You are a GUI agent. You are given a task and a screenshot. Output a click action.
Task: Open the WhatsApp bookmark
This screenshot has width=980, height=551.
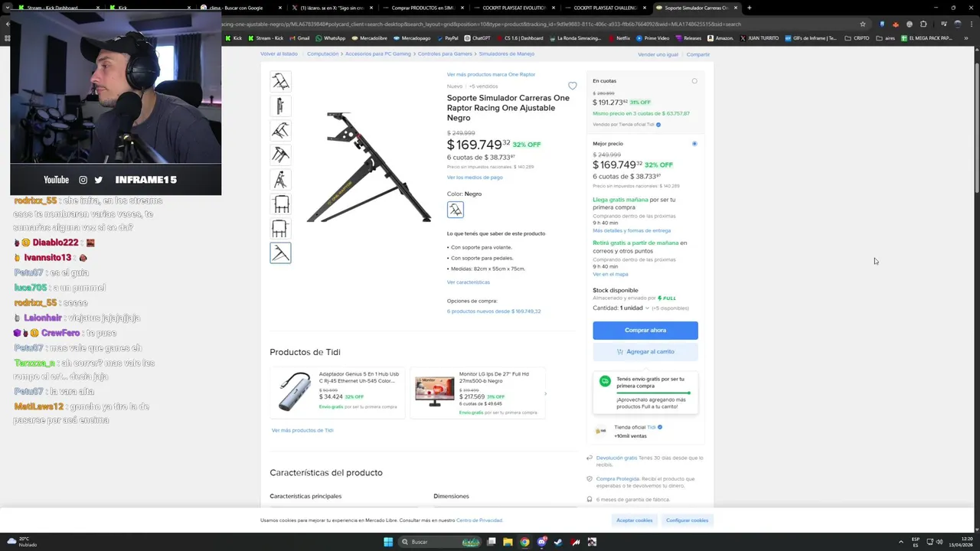pos(331,37)
